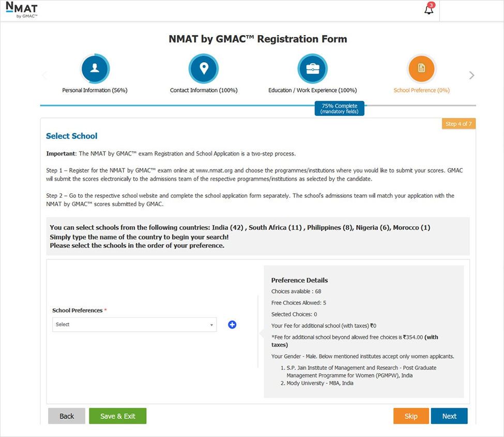Click the Select School heading
Image resolution: width=504 pixels, height=437 pixels.
pos(72,136)
